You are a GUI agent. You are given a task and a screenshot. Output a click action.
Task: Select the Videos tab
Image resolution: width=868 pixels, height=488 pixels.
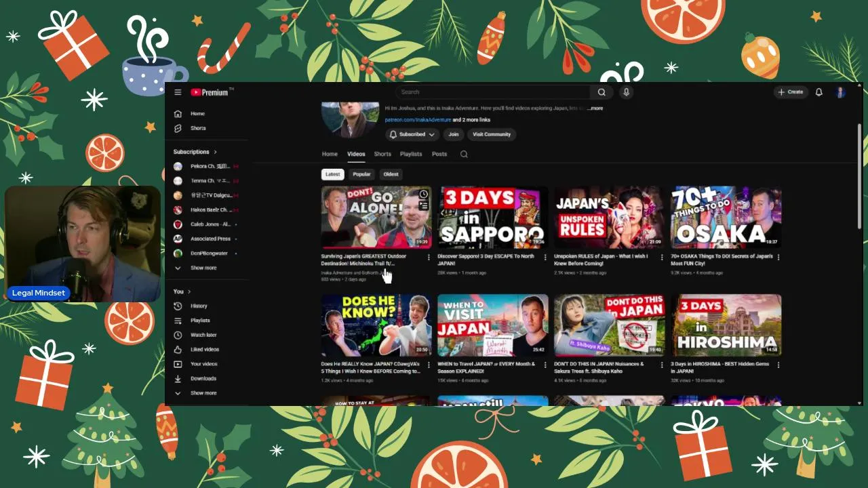[x=356, y=154]
